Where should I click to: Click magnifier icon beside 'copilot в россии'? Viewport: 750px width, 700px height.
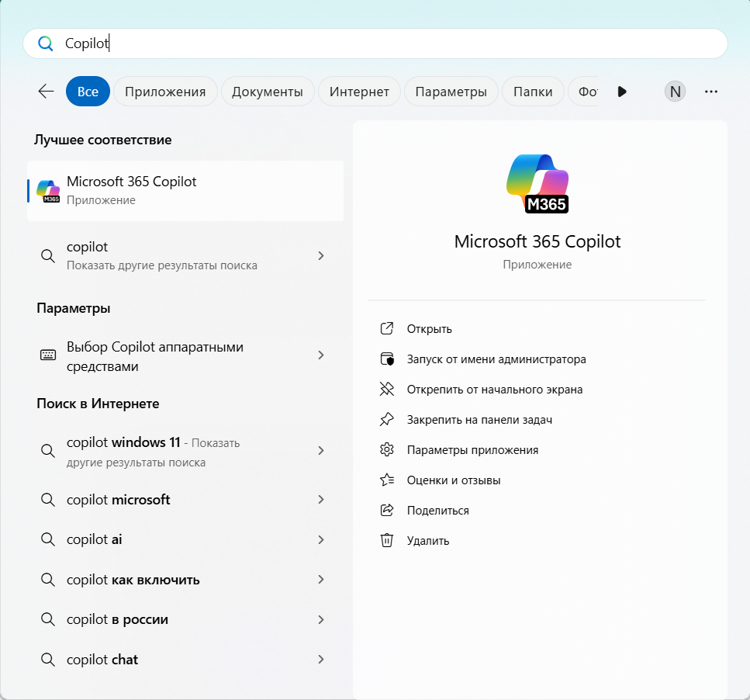[x=48, y=619]
